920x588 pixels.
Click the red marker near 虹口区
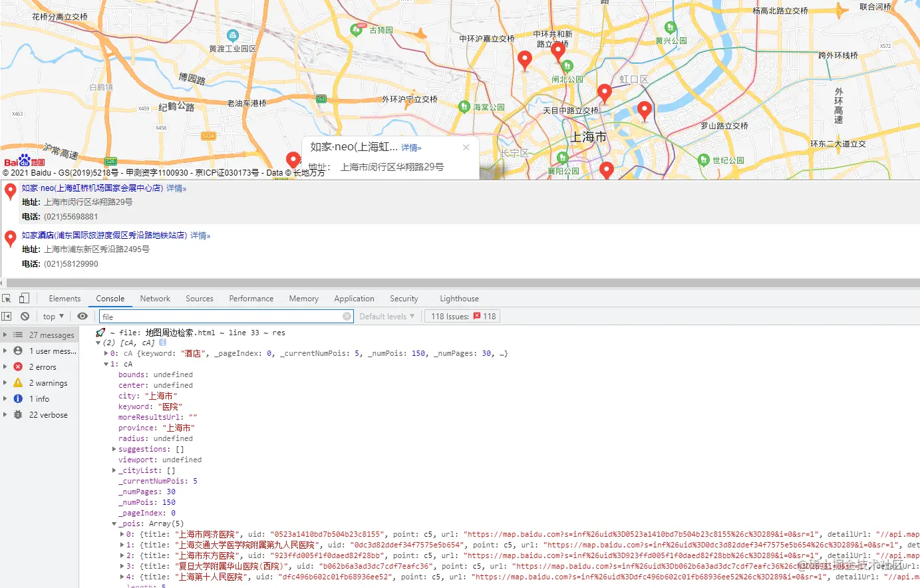pos(604,94)
